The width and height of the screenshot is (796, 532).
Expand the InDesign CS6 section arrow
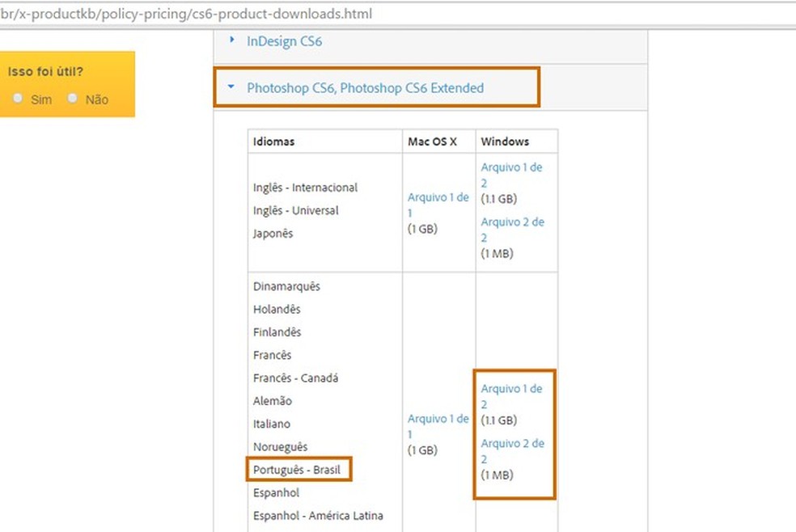pyautogui.click(x=232, y=39)
